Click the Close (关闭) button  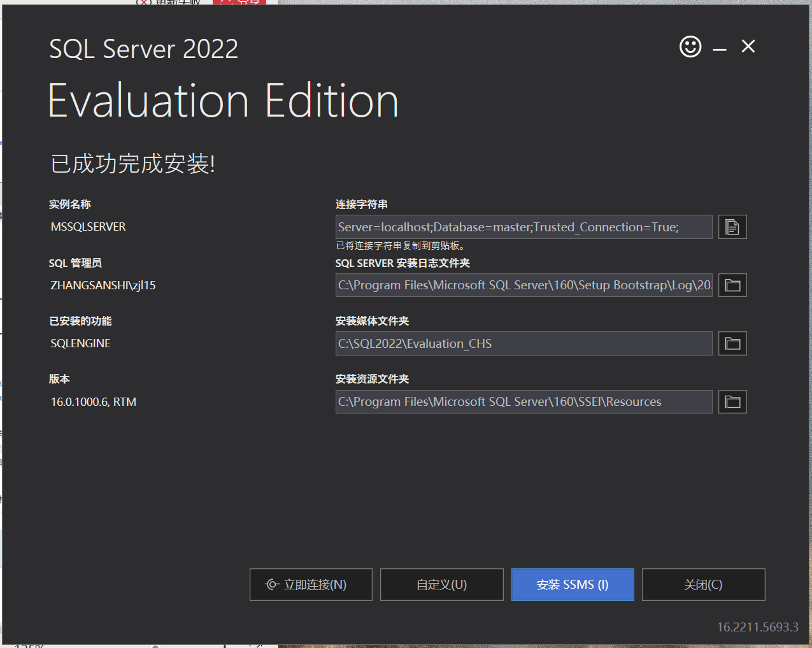click(x=704, y=584)
